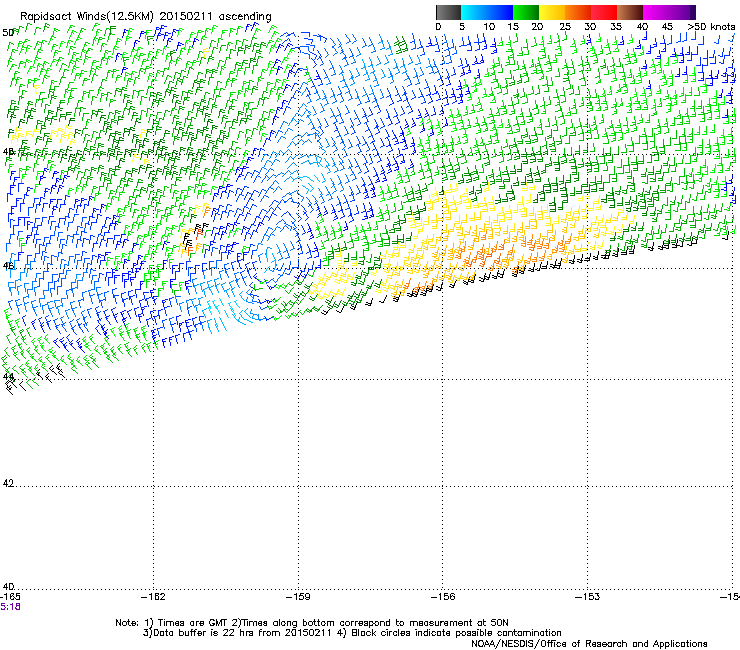The height and width of the screenshot is (650, 740).
Task: Click the 'Data buffer is 22 hrs' note line
Action: (352, 633)
